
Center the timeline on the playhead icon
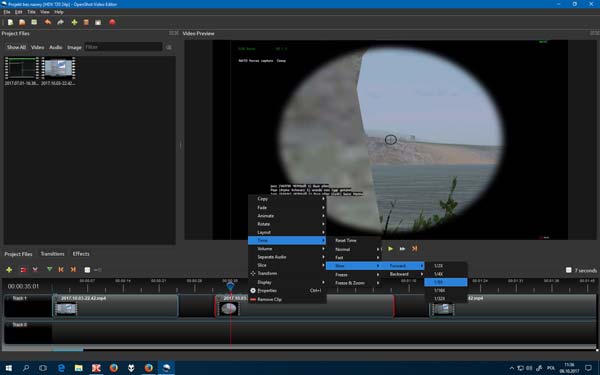tap(87, 270)
